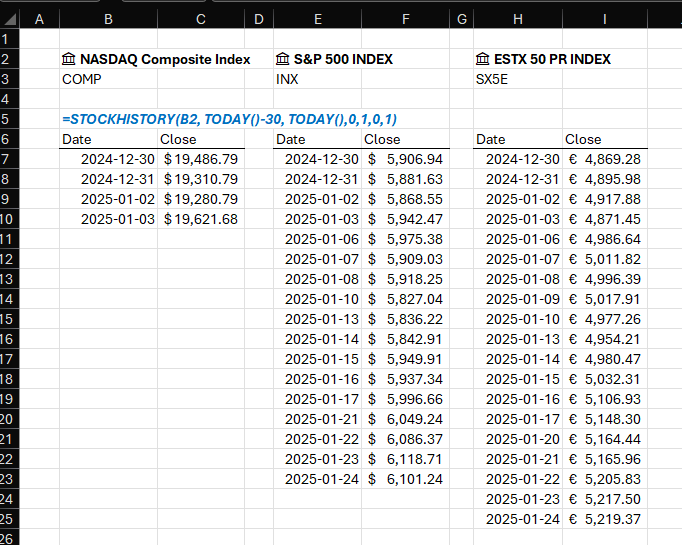Click the SX5E ticker cell

tap(518, 79)
